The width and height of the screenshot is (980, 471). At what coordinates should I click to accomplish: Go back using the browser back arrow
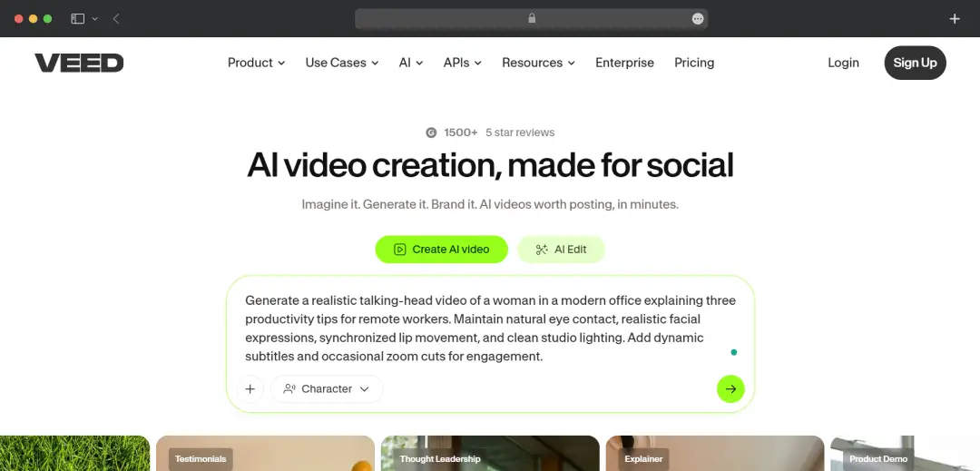click(x=116, y=19)
